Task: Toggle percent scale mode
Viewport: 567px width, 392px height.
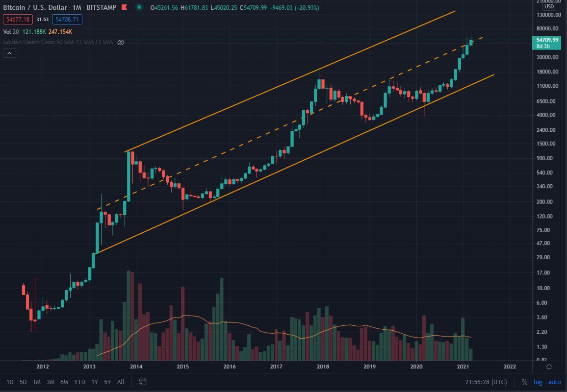Action: point(524,382)
